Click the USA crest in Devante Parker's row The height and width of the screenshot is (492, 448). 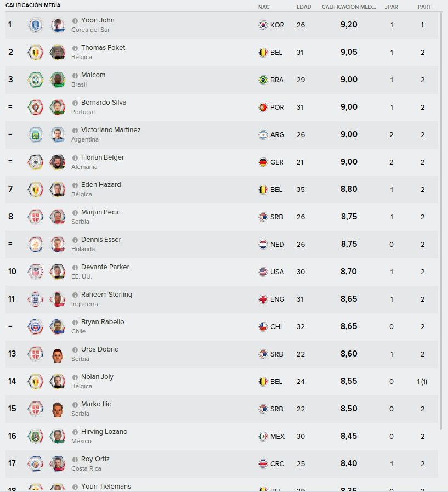point(36,272)
